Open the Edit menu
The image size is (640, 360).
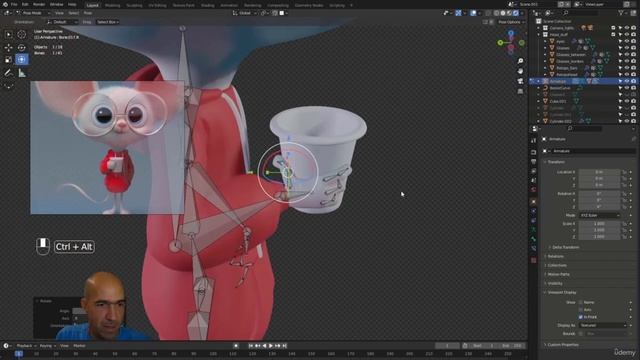tap(25, 4)
